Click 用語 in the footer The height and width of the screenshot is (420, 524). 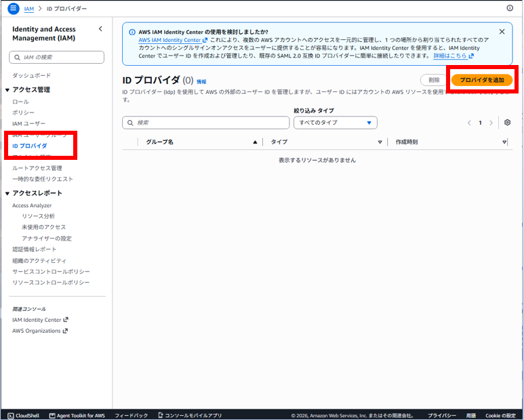[471, 416]
